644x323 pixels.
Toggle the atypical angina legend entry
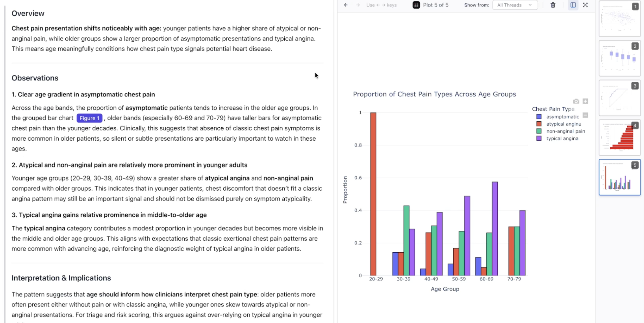564,124
